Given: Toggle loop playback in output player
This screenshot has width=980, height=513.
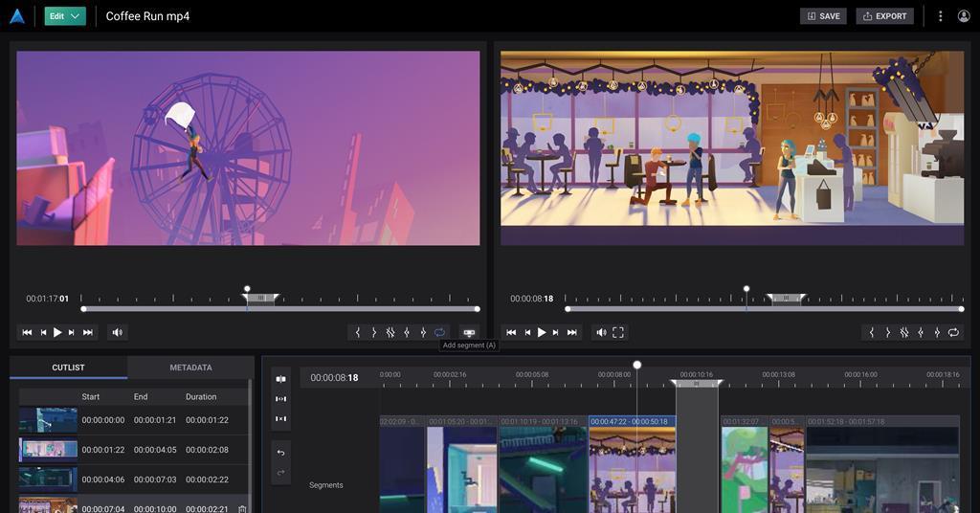Looking at the screenshot, I should (x=953, y=332).
